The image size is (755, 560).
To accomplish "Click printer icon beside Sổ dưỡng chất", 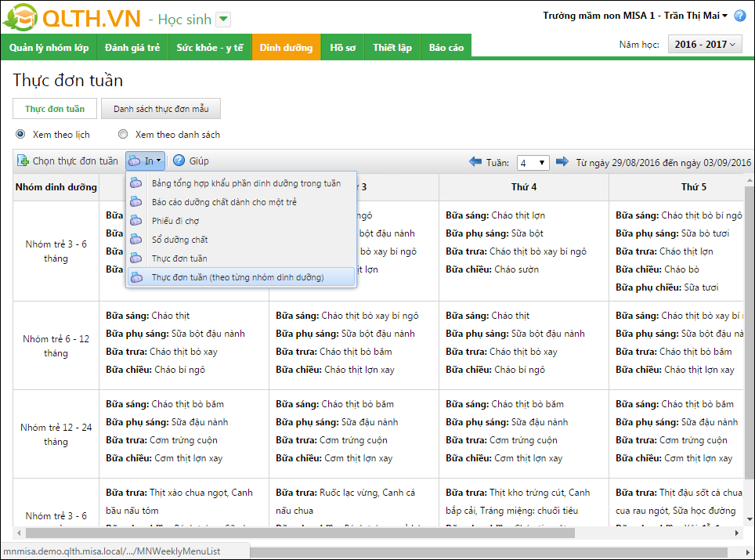I will [136, 240].
